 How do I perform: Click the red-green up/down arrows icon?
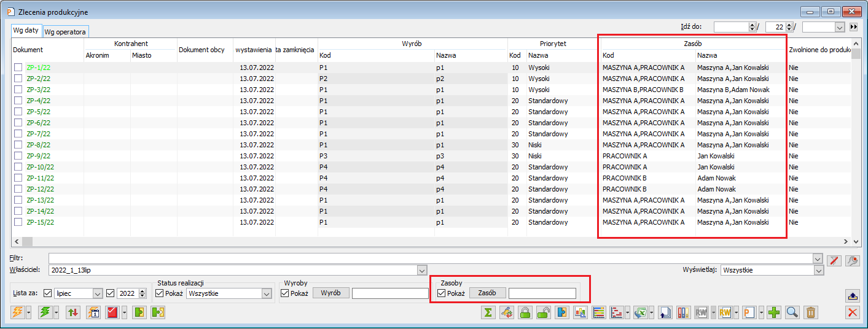click(72, 312)
